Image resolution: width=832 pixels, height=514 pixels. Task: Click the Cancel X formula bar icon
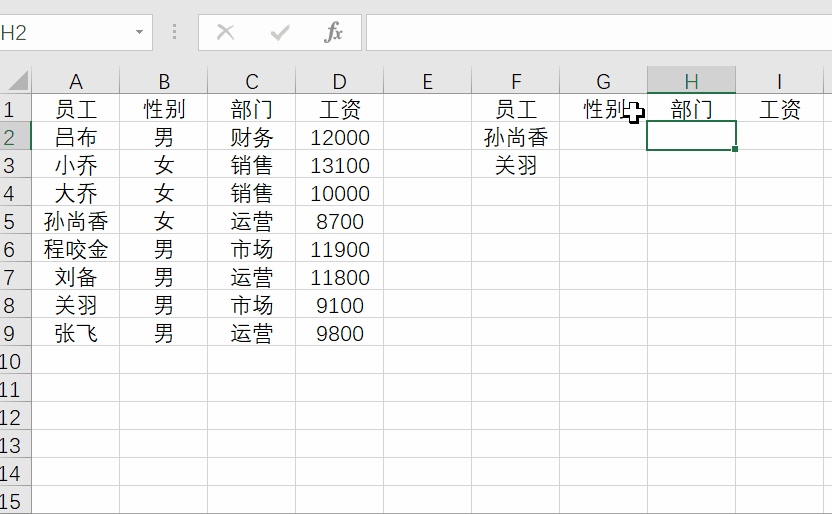226,32
